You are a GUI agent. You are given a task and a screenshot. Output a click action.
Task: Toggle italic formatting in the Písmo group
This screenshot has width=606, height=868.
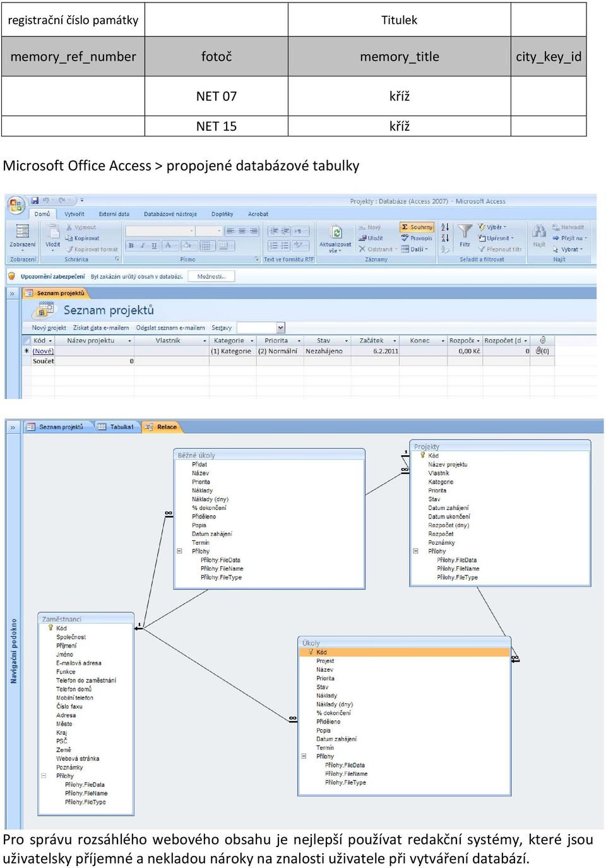click(143, 246)
